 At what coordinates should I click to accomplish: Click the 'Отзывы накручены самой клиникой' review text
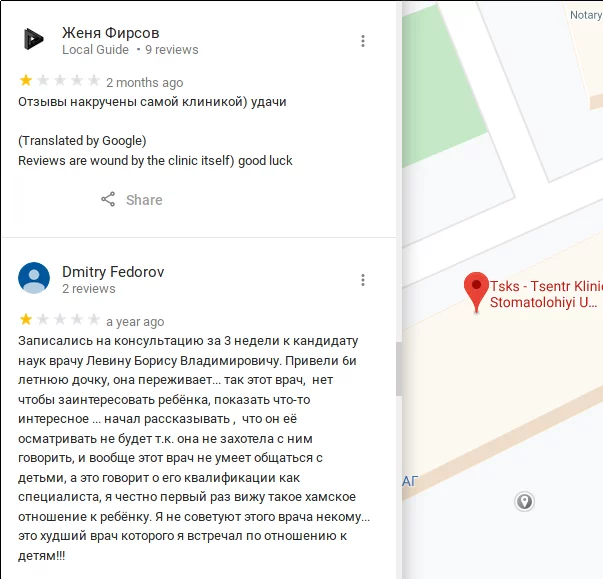click(133, 102)
